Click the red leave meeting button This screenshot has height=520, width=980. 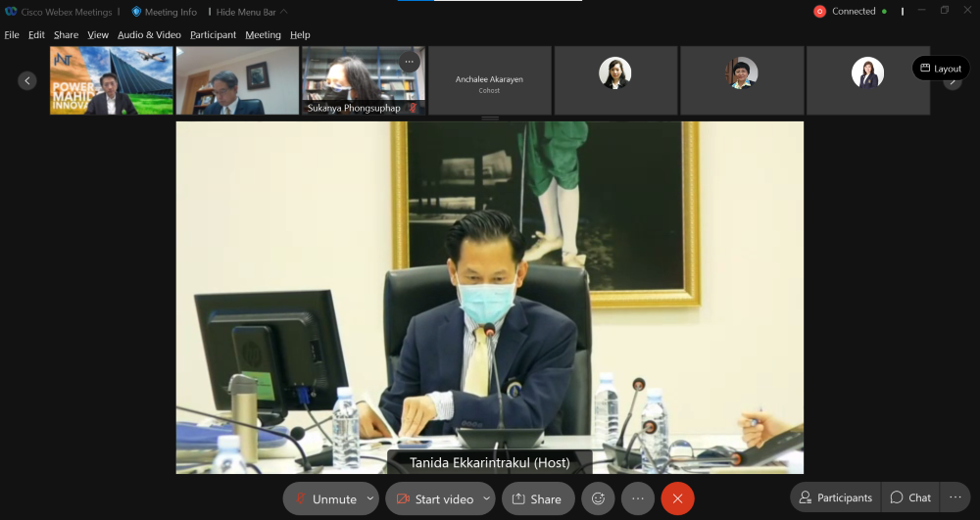point(677,498)
